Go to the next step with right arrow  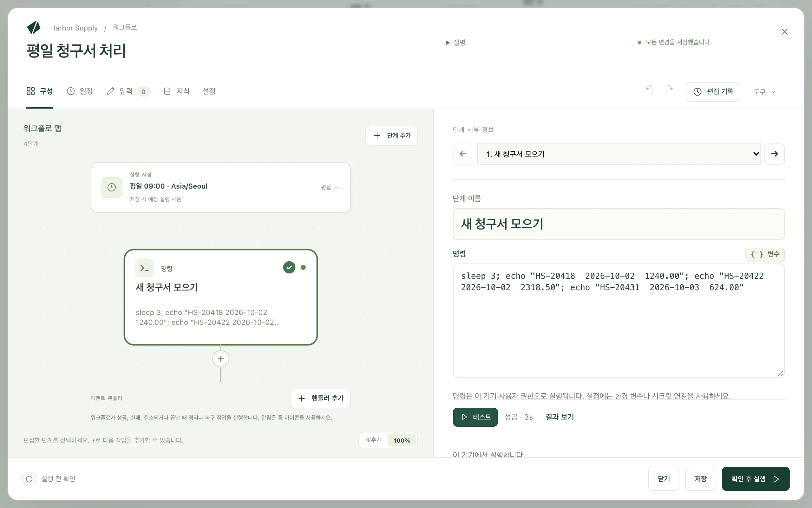pos(775,154)
